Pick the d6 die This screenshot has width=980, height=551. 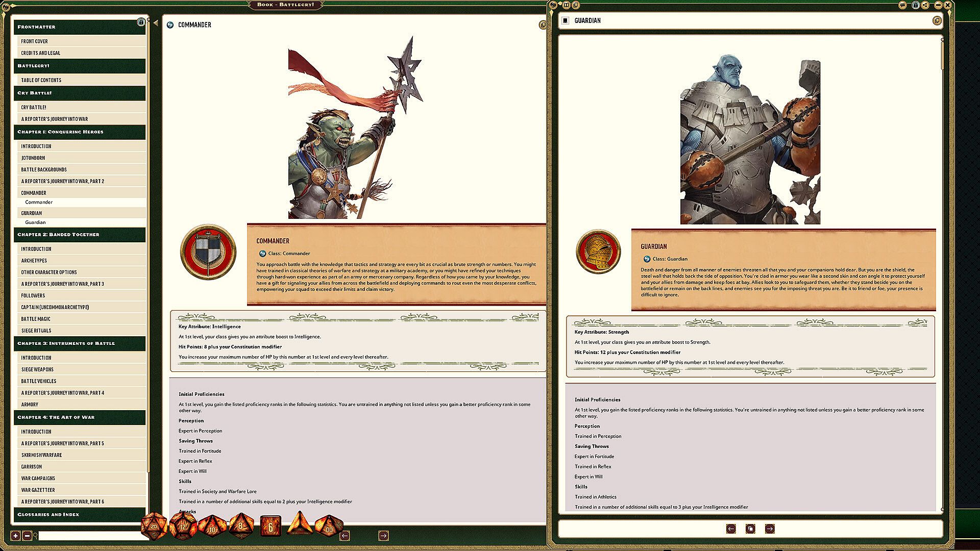point(271,527)
